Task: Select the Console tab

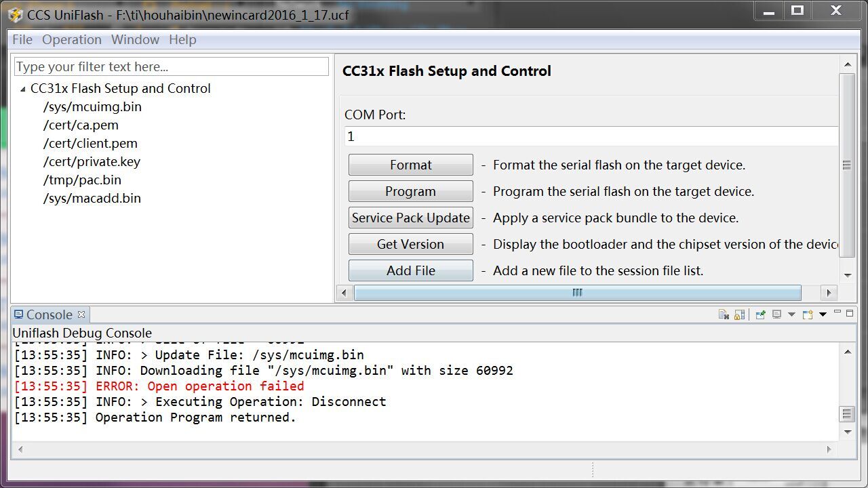Action: (x=50, y=314)
